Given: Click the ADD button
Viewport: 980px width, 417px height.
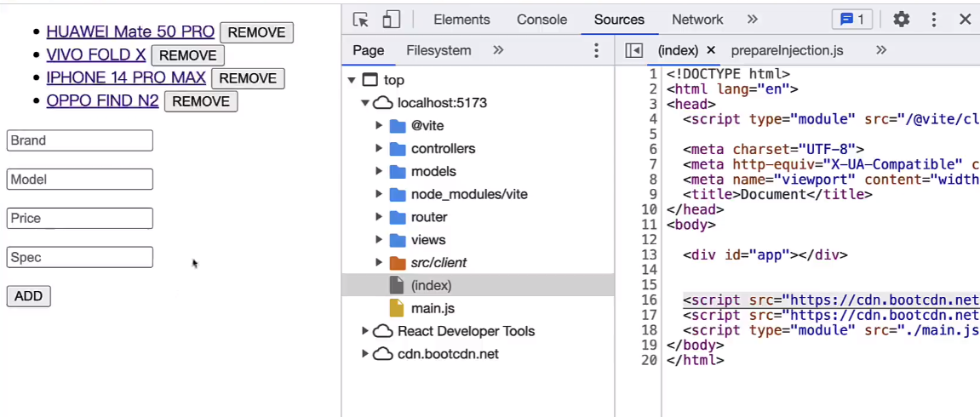Looking at the screenshot, I should 28,296.
